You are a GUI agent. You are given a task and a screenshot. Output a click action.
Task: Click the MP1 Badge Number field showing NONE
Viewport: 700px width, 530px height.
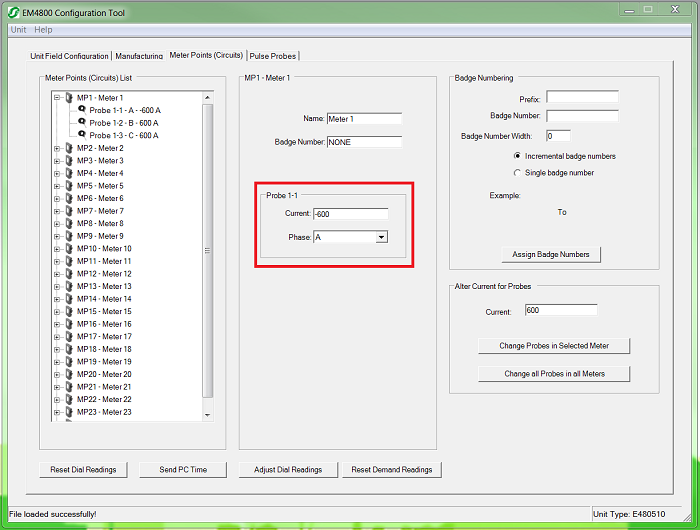(364, 142)
